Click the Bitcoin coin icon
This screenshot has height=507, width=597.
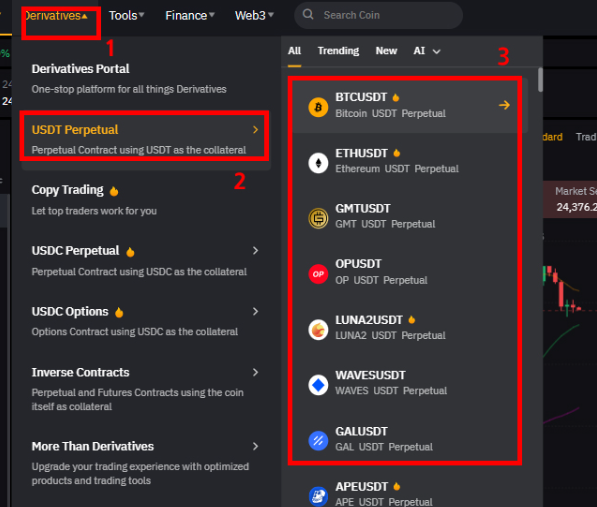tap(318, 107)
